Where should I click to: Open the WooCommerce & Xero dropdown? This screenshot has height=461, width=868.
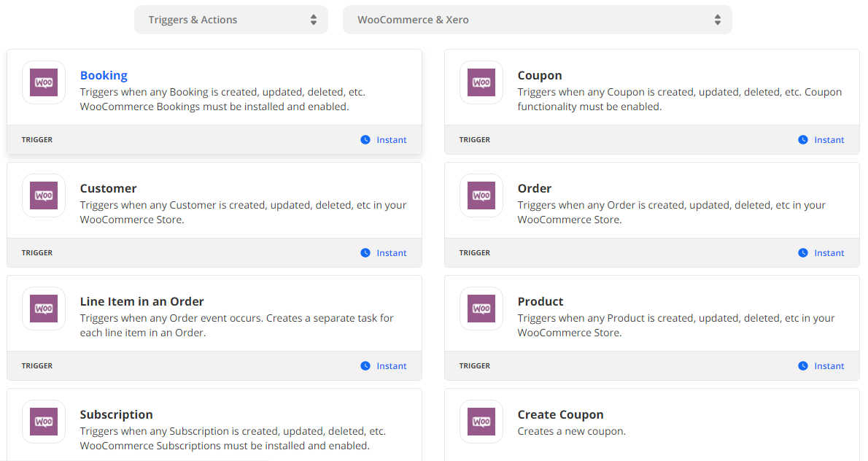[538, 20]
